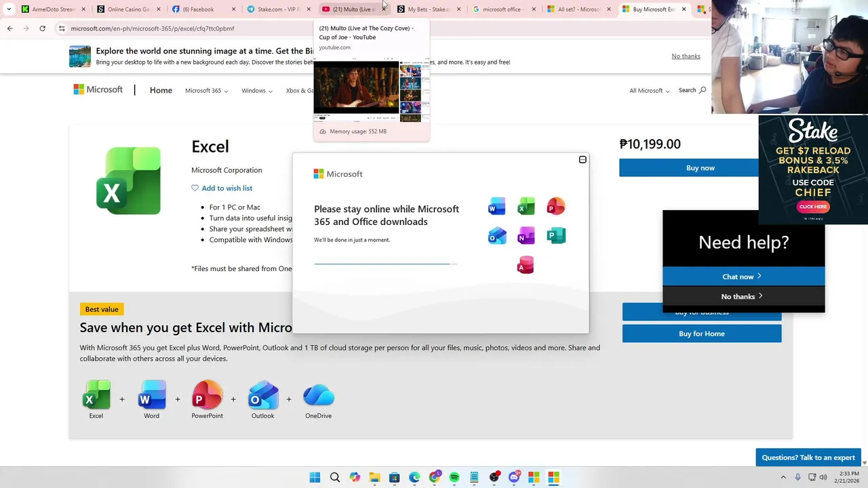Go forward to the next page
Image resolution: width=868 pixels, height=488 pixels.
tap(26, 28)
